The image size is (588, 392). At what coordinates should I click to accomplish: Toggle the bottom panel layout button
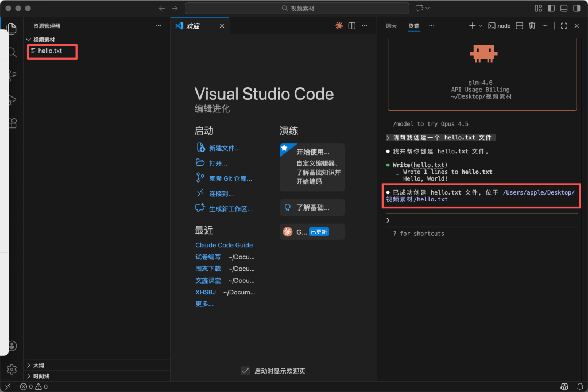(x=564, y=9)
